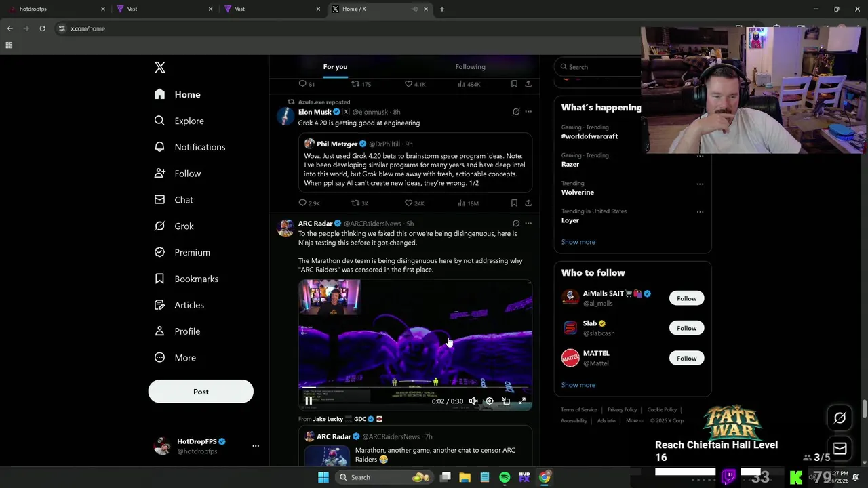Bookmark Elon Musk's Grok 4.20 post

tap(514, 203)
